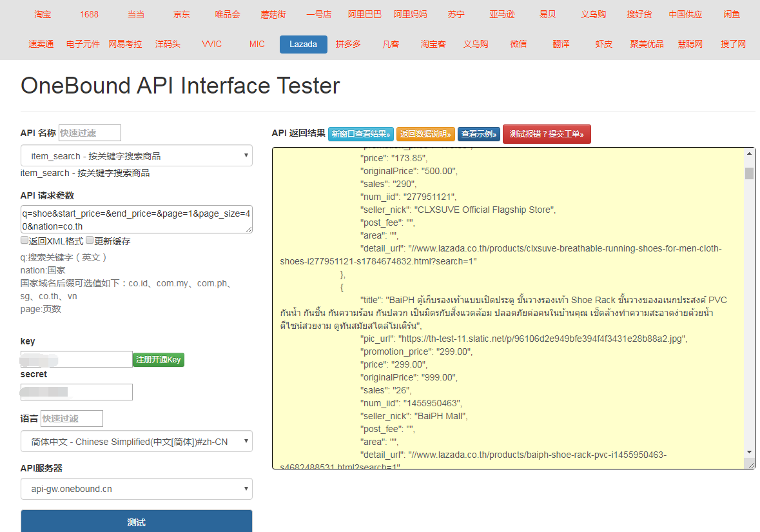The width and height of the screenshot is (760, 532).
Task: Open the 电子元件 tab
Action: pyautogui.click(x=83, y=44)
